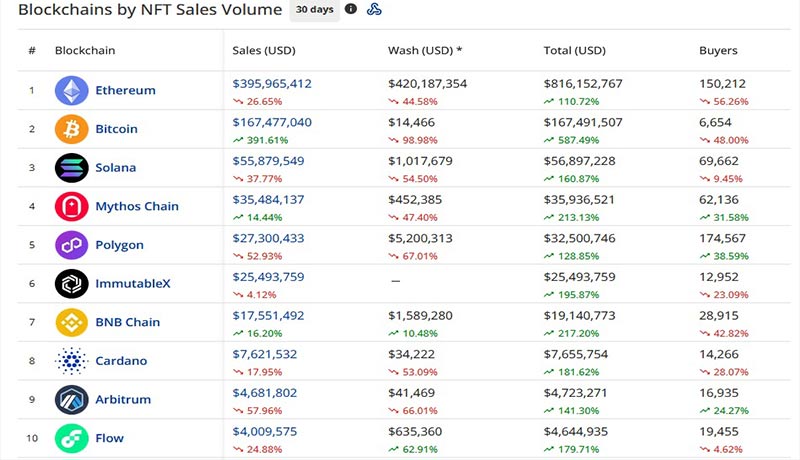Select Solana wash value $1,017,679
The width and height of the screenshot is (800, 460).
pyautogui.click(x=420, y=161)
